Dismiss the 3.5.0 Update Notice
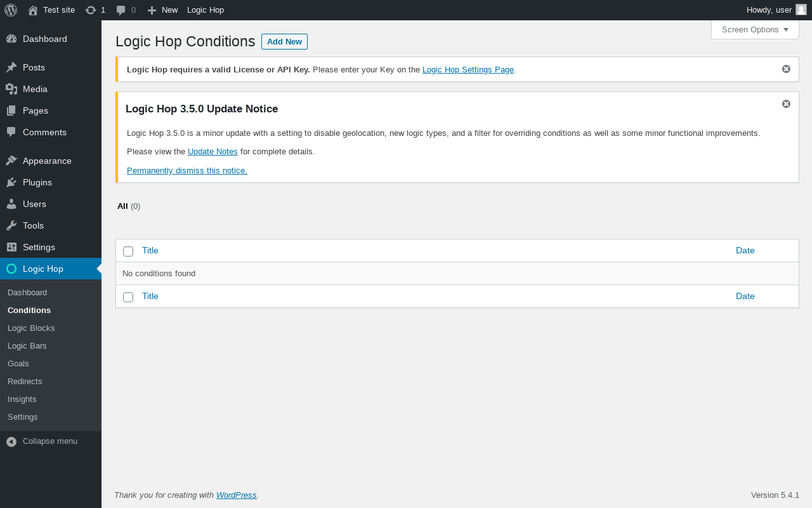This screenshot has height=508, width=812. coord(786,104)
